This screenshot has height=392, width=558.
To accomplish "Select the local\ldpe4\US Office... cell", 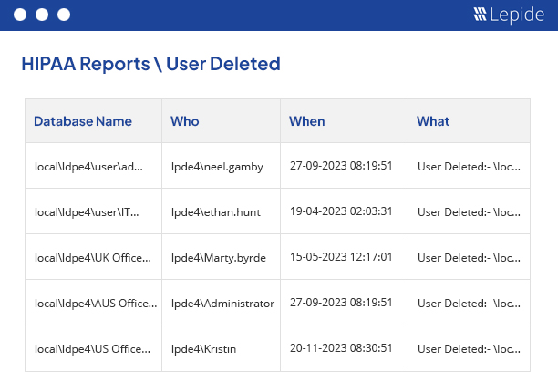I will (x=92, y=349).
